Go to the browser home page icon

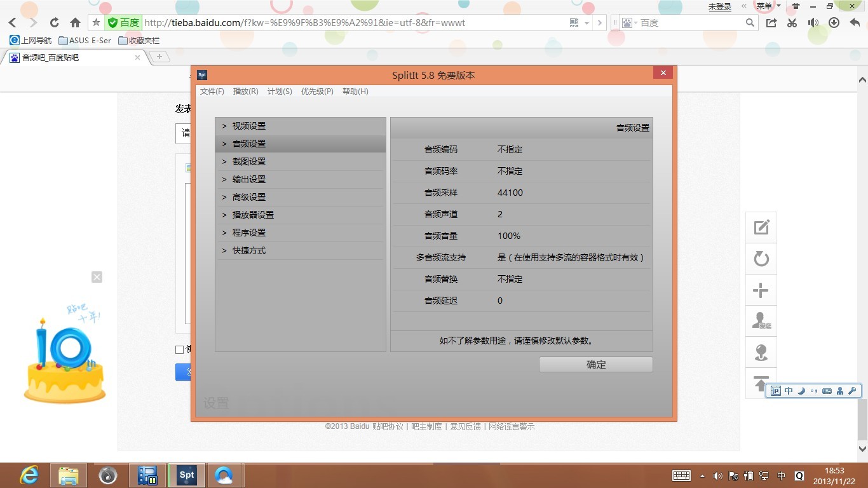[75, 23]
